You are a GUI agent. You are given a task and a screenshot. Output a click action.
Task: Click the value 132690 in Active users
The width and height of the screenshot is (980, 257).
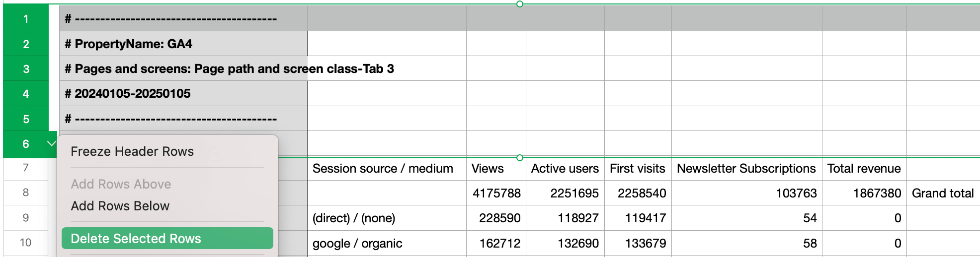[x=565, y=243]
